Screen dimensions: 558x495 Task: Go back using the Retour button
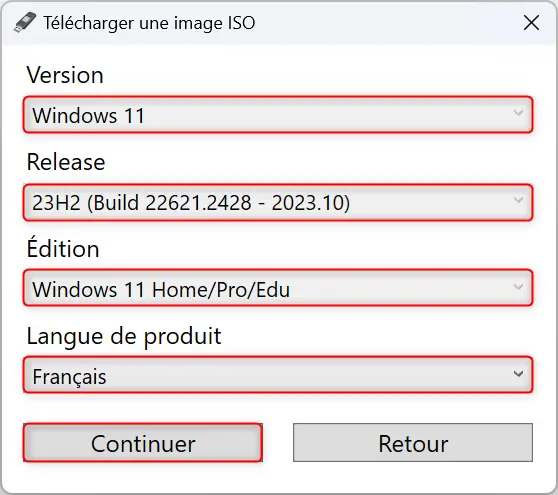[413, 443]
